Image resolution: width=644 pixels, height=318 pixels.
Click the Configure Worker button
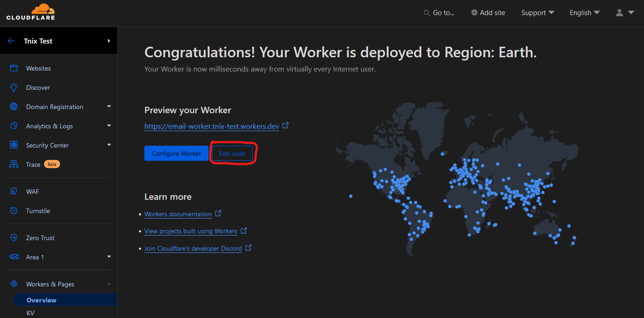point(176,153)
